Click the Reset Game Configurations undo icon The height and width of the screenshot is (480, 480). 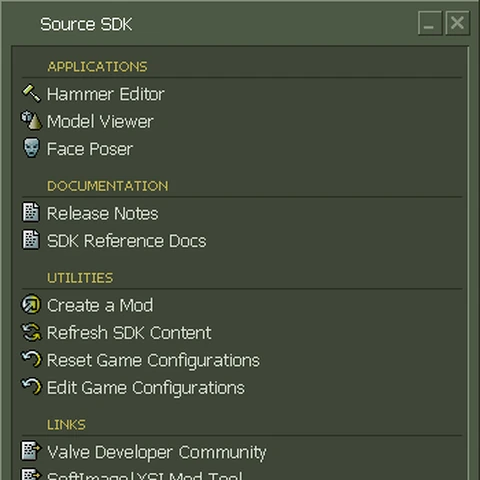[31, 359]
